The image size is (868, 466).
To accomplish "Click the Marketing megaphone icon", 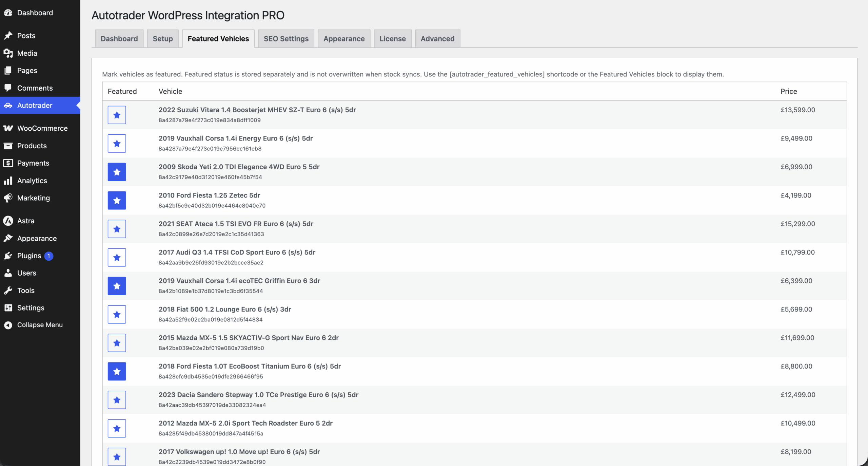I will (x=8, y=198).
